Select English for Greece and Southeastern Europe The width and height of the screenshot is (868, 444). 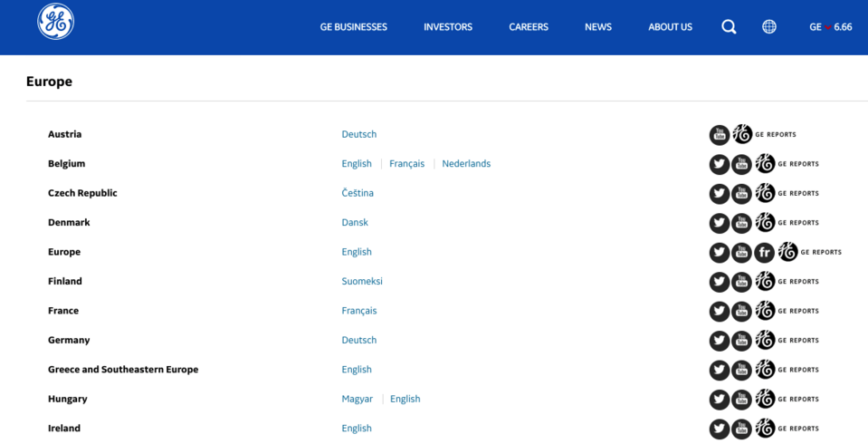coord(357,369)
